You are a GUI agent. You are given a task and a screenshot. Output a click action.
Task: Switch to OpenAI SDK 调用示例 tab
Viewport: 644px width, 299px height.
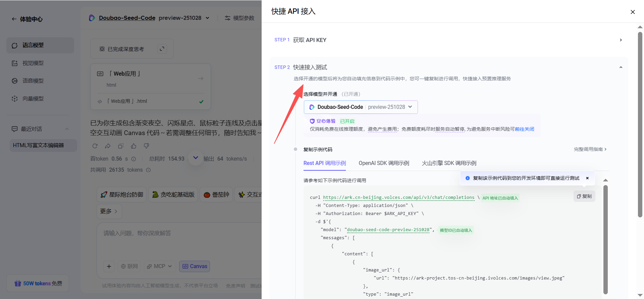pos(384,163)
